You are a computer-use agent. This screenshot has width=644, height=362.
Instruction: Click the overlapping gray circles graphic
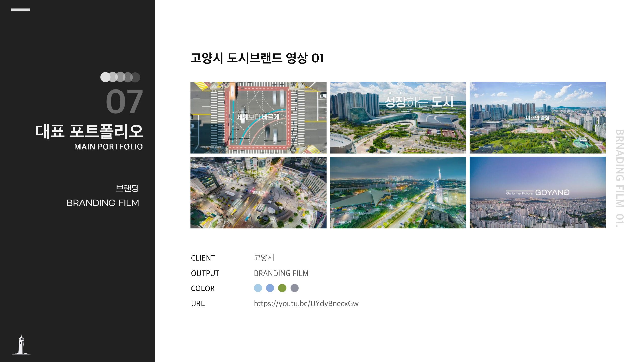point(120,77)
